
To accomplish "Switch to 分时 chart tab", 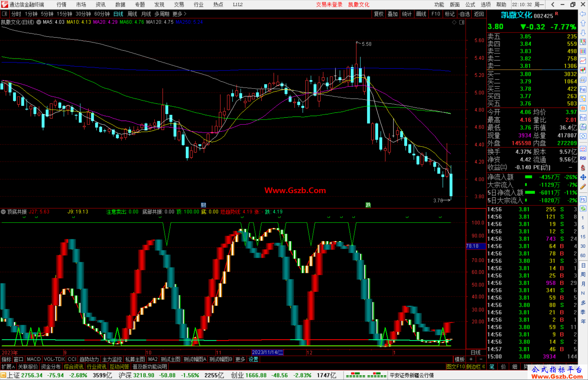I will click(16, 14).
